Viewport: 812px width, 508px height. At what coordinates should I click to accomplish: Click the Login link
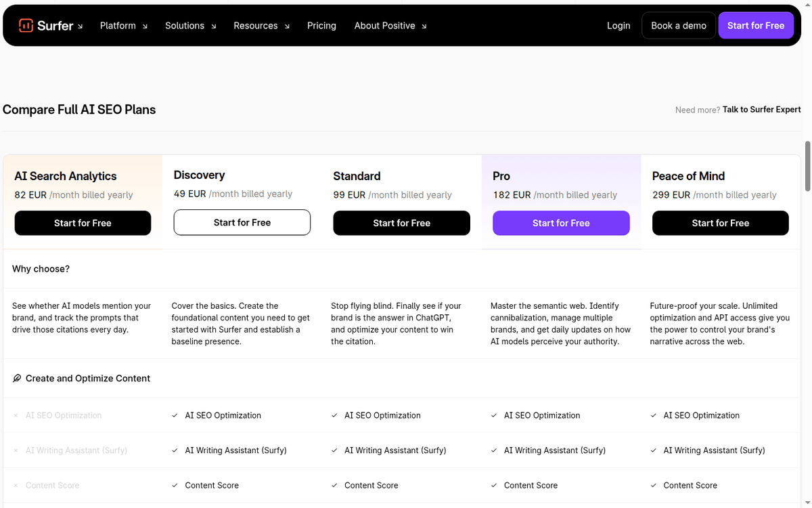[x=618, y=26]
